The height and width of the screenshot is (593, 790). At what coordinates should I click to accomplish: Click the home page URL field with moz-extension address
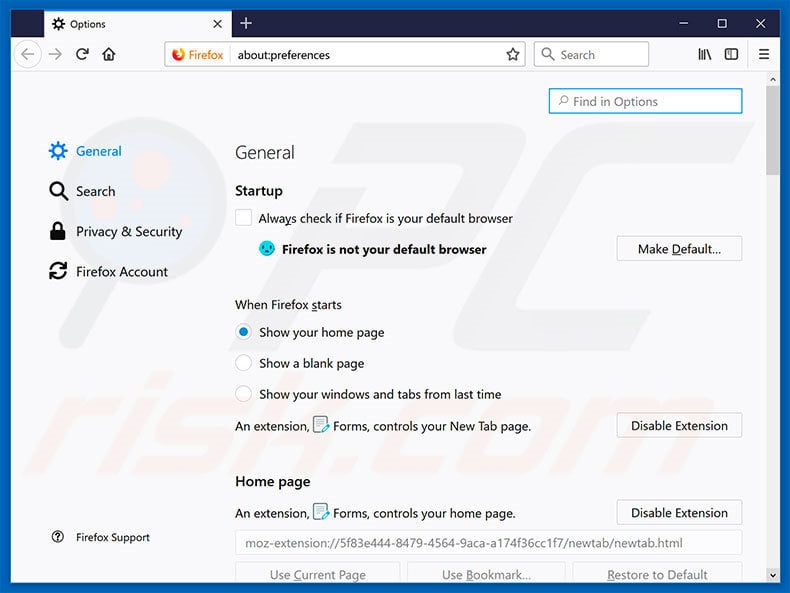488,543
